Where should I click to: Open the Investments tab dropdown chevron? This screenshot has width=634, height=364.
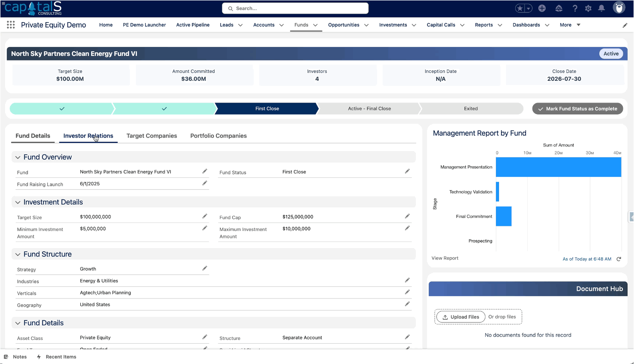414,25
